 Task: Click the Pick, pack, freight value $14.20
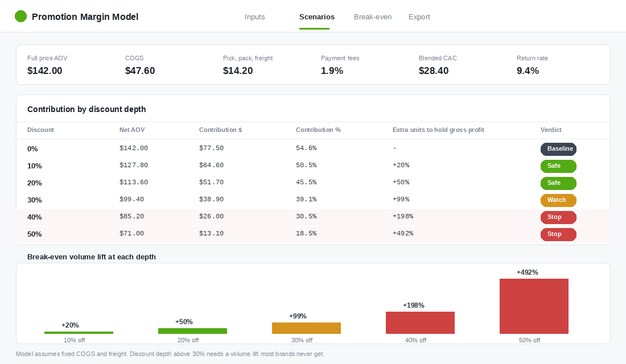[238, 71]
